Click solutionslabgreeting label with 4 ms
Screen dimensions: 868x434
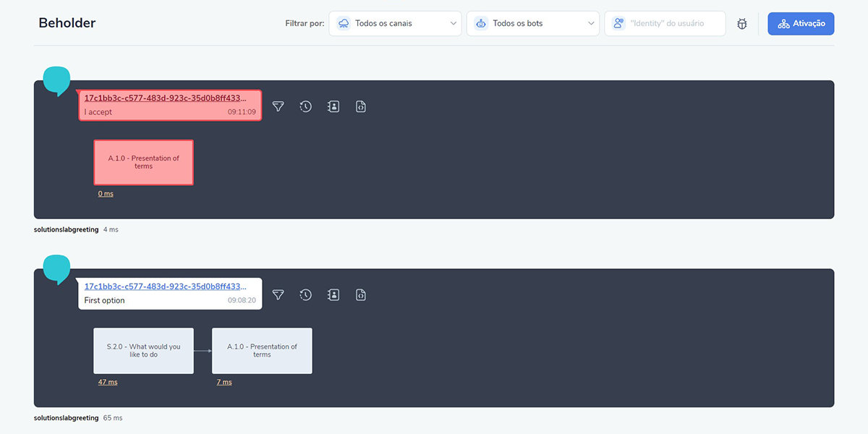click(x=67, y=229)
